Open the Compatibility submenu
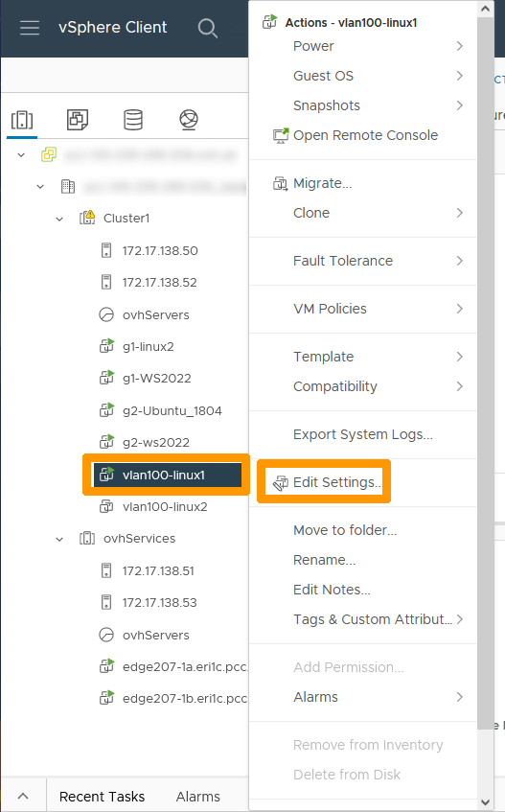 point(363,386)
